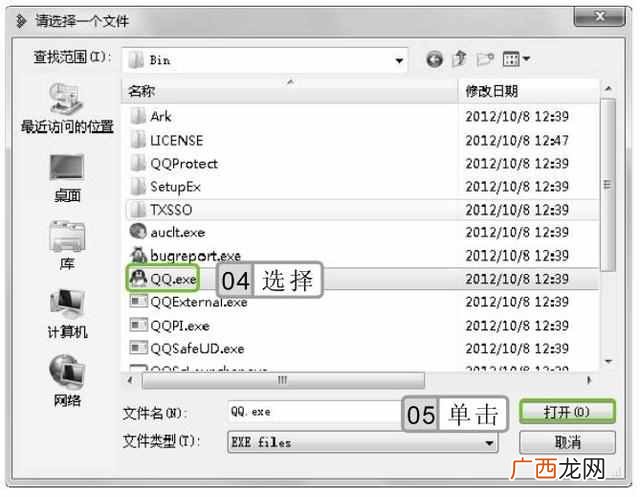640x497 pixels.
Task: Click the file name input field
Action: 315,412
